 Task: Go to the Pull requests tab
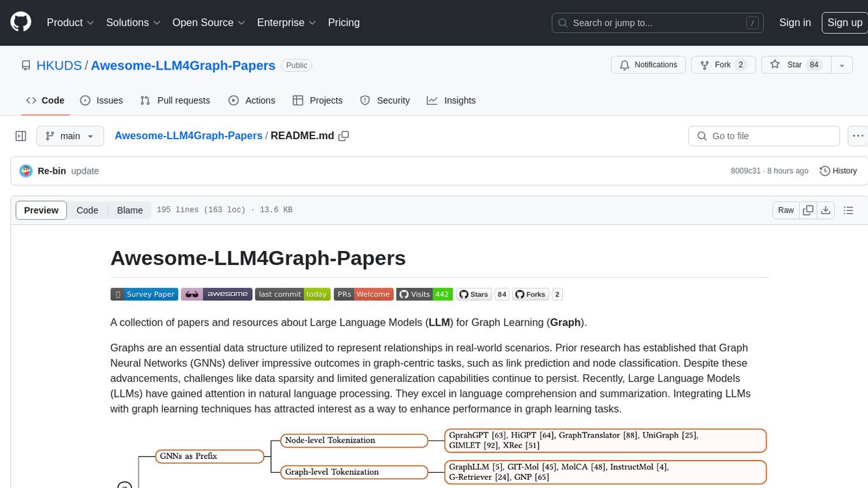tap(175, 100)
